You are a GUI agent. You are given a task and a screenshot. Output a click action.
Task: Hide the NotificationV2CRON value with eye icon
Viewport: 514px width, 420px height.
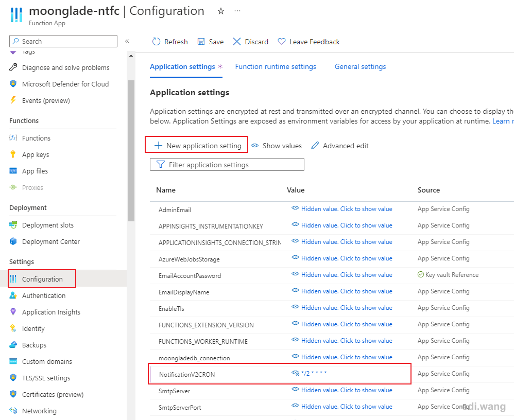point(295,373)
